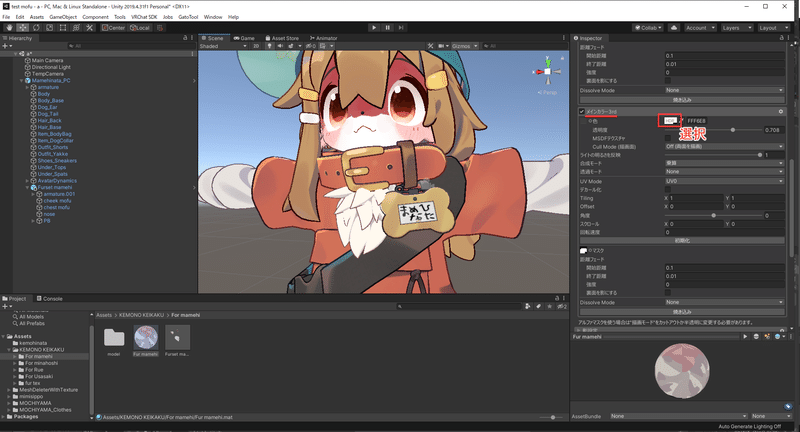
Task: Open favorites star in the Project toolbar
Action: coord(549,307)
